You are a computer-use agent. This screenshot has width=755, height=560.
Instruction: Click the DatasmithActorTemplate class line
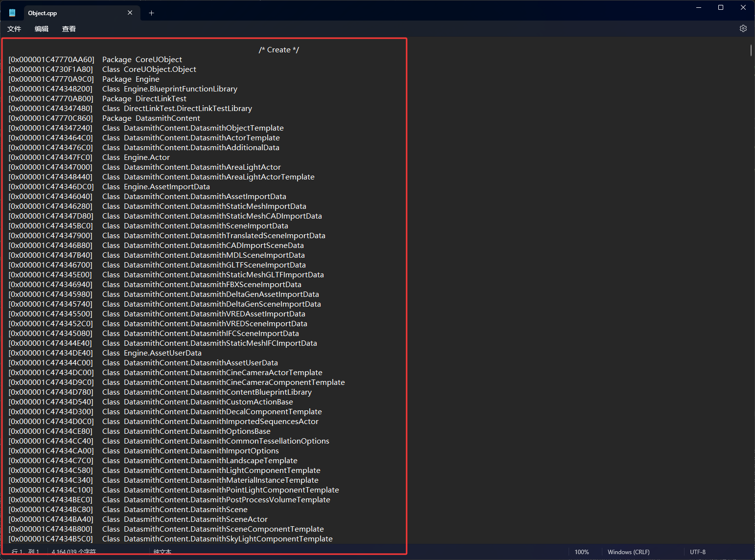tap(144, 138)
